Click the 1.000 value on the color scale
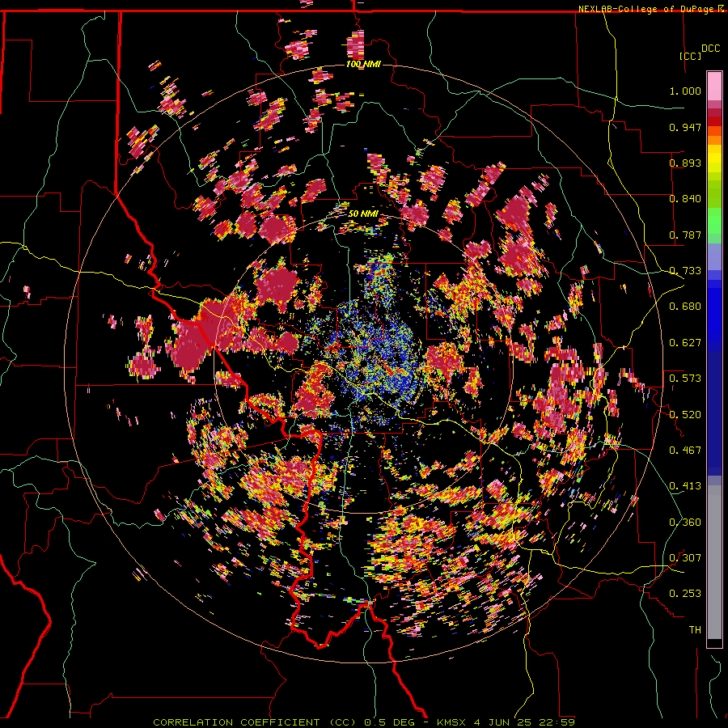 coord(685,91)
